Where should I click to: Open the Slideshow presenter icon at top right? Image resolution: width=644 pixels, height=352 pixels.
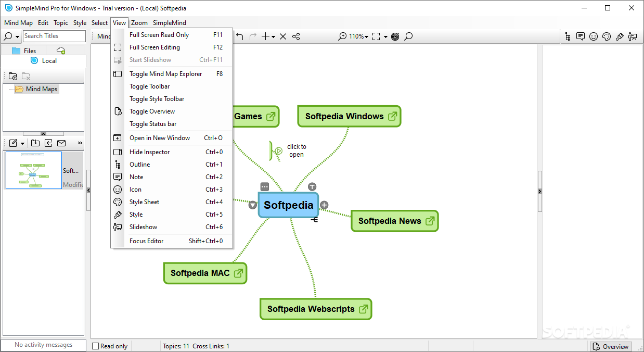pos(633,36)
